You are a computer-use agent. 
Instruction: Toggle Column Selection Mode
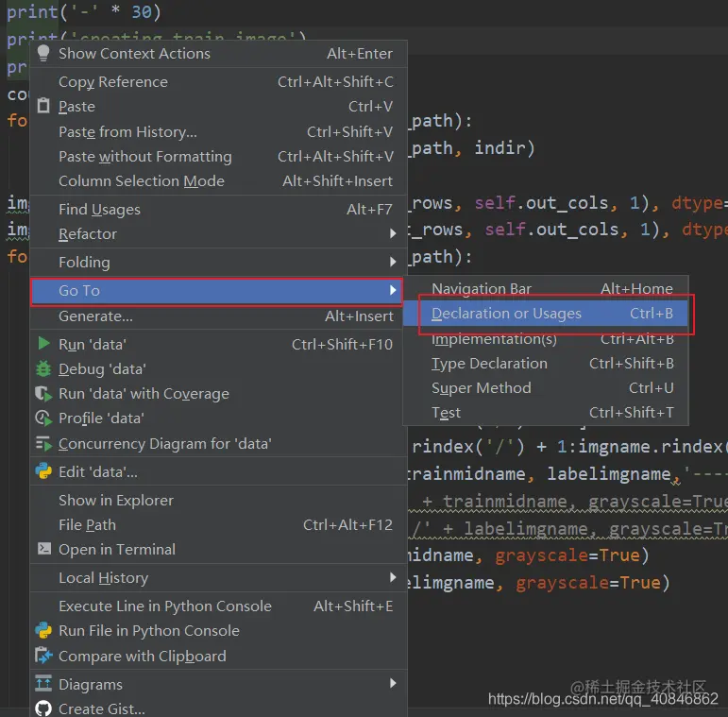(x=219, y=181)
